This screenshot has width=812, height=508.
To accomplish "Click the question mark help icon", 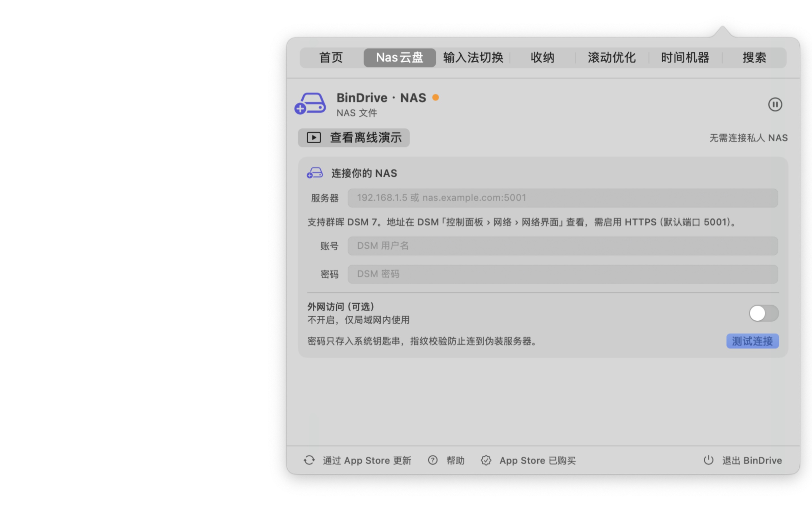I will click(433, 460).
